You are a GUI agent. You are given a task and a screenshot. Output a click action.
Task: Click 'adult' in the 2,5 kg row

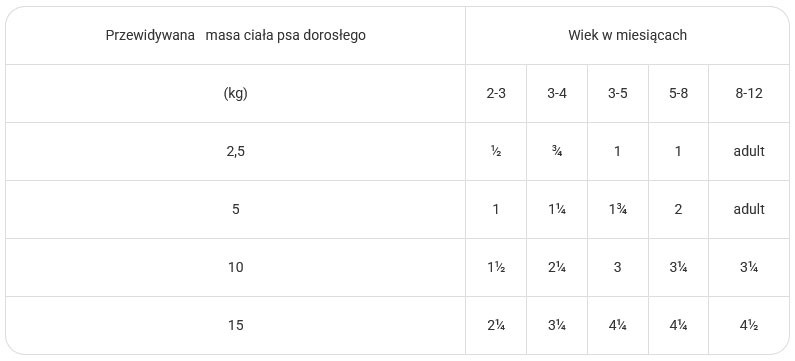749,152
